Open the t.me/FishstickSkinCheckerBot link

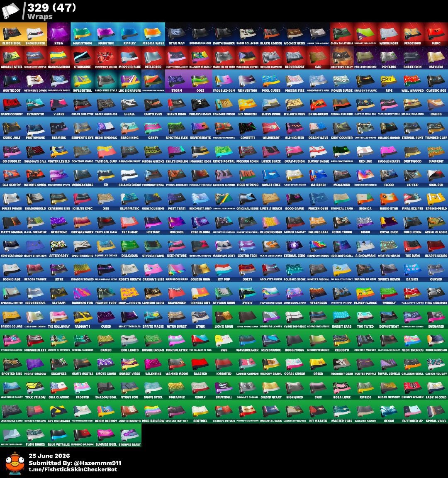click(73, 469)
